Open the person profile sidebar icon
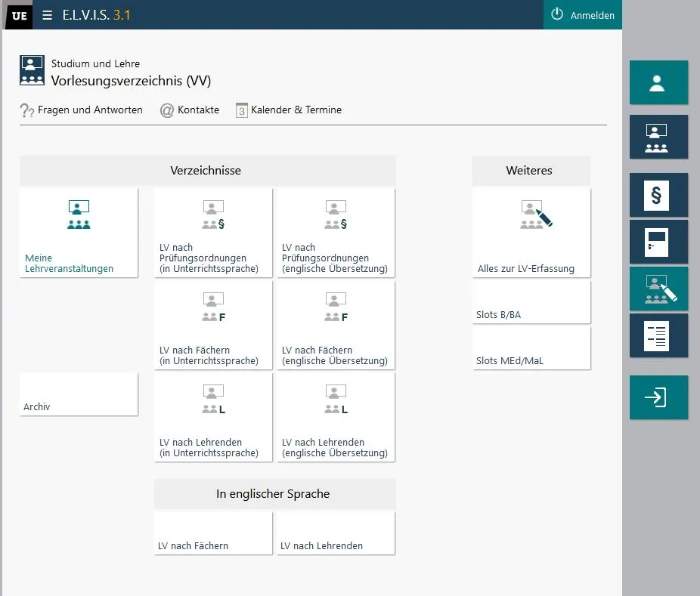 (x=658, y=82)
